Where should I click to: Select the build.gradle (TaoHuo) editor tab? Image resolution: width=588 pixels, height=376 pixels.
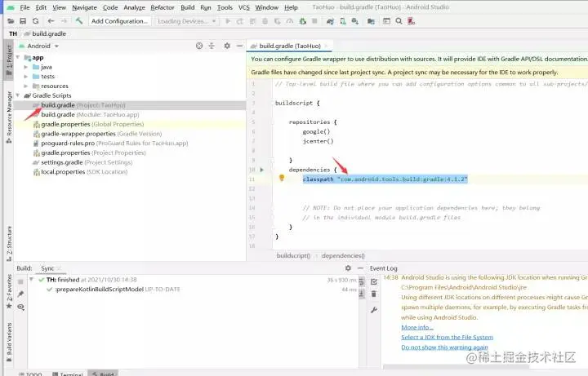pos(289,46)
